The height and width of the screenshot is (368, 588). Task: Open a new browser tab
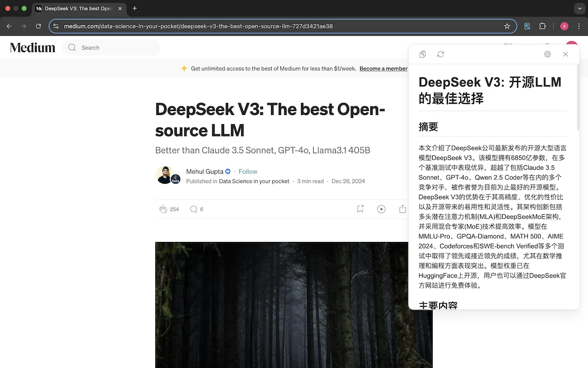point(135,8)
